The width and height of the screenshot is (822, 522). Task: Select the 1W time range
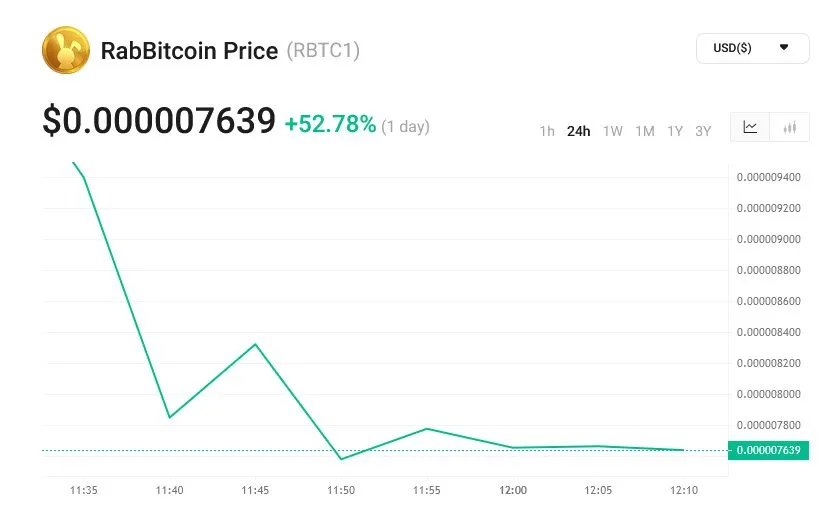(612, 131)
